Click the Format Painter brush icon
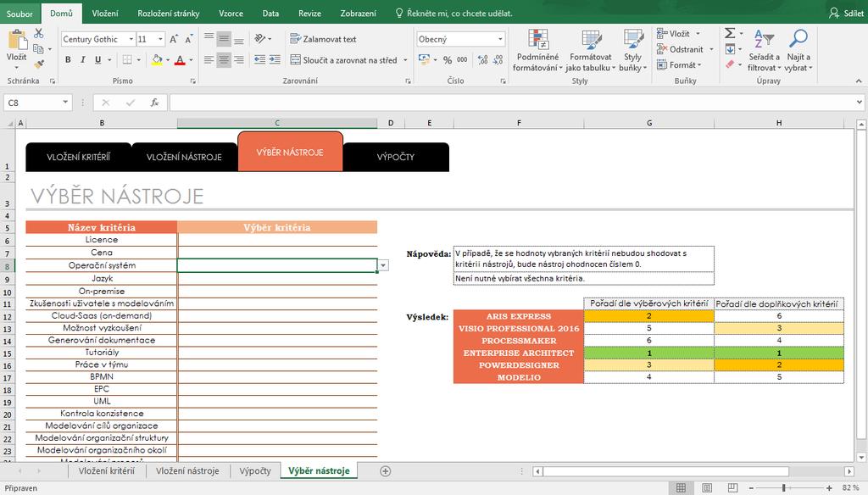 39,64
